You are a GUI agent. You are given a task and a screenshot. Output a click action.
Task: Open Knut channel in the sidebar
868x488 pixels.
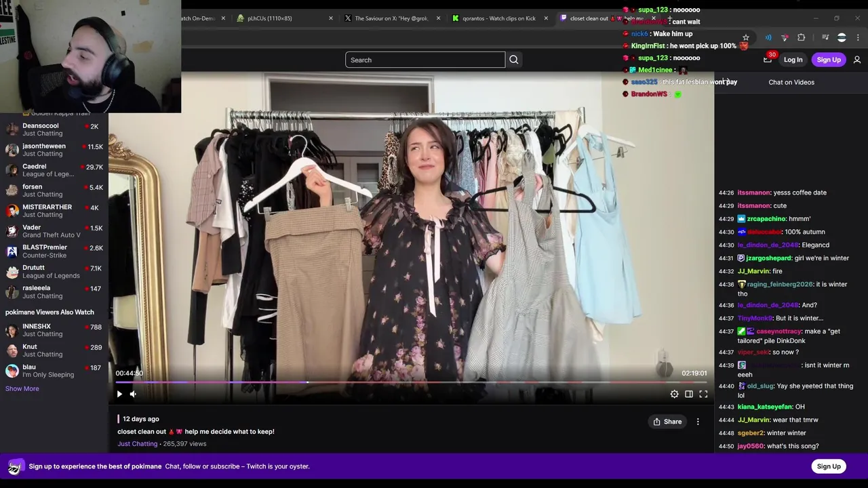pos(54,350)
